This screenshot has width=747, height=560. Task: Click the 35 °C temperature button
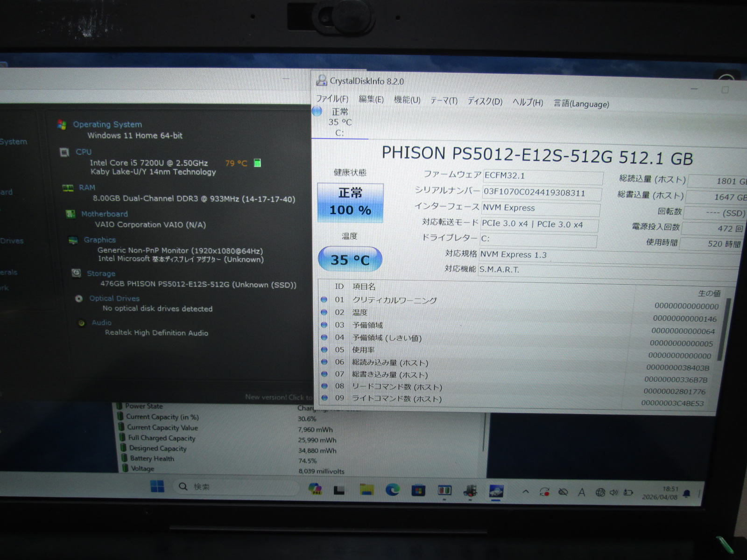[350, 259]
